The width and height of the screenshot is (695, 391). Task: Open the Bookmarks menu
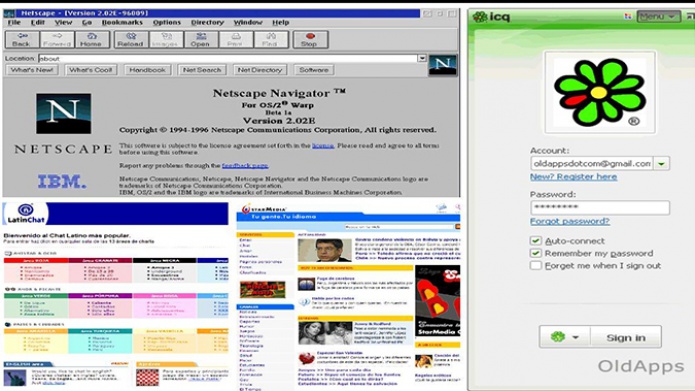122,22
